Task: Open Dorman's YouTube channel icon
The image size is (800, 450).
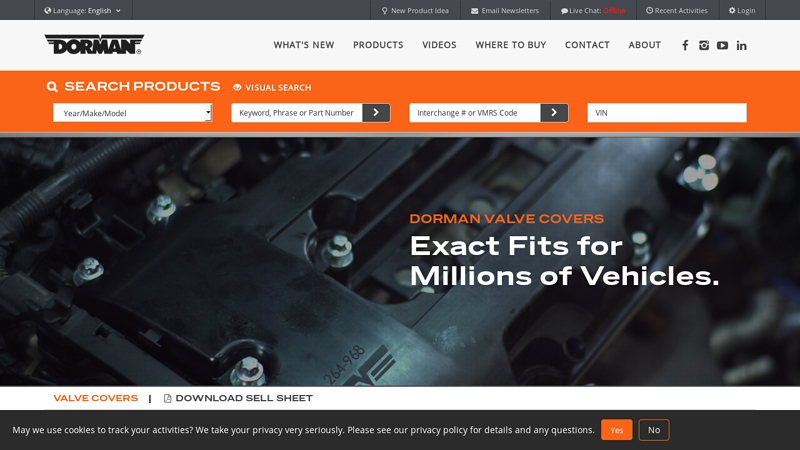Action: (x=722, y=45)
